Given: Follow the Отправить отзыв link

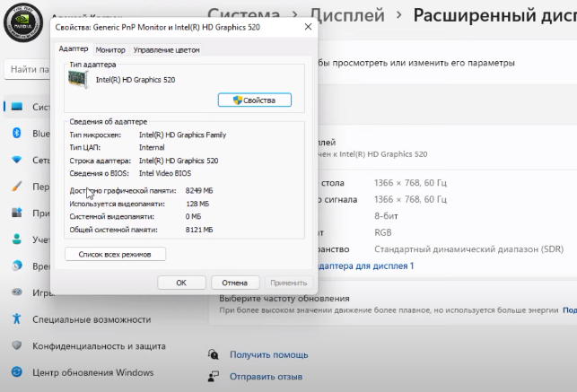Looking at the screenshot, I should coord(266,377).
